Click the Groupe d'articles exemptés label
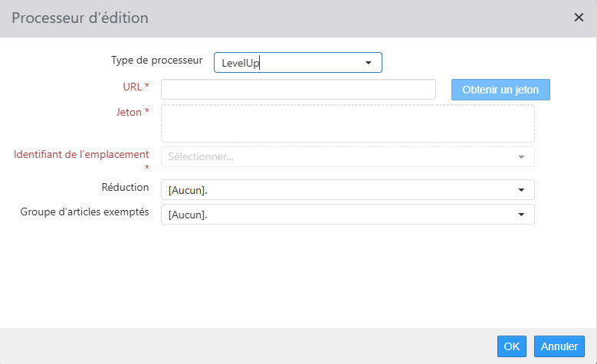The height and width of the screenshot is (364, 597). [84, 212]
